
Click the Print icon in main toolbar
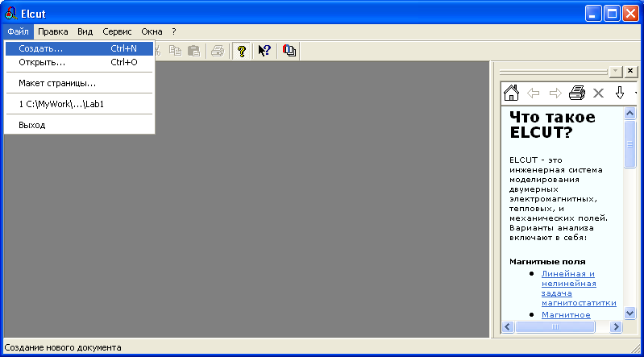coord(218,51)
